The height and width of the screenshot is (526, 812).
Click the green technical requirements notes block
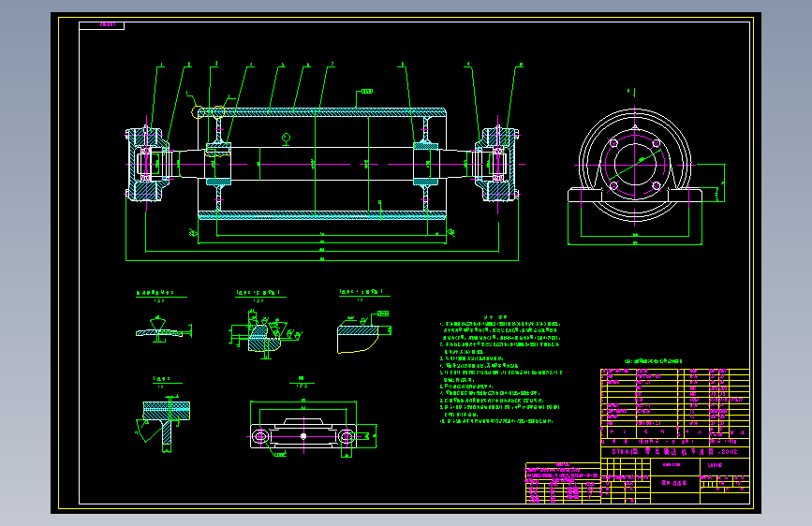(500, 369)
